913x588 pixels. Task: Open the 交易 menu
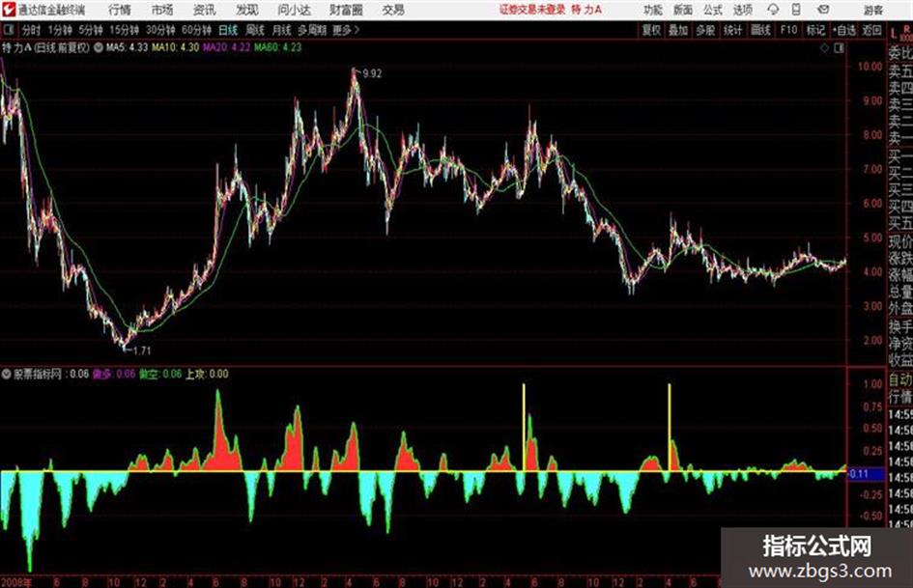pos(393,10)
